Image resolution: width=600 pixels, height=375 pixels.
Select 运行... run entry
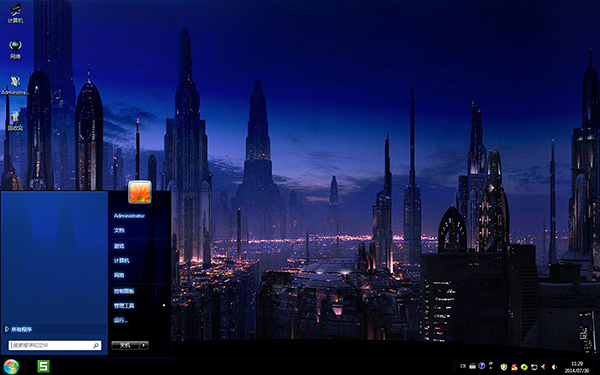pos(121,320)
